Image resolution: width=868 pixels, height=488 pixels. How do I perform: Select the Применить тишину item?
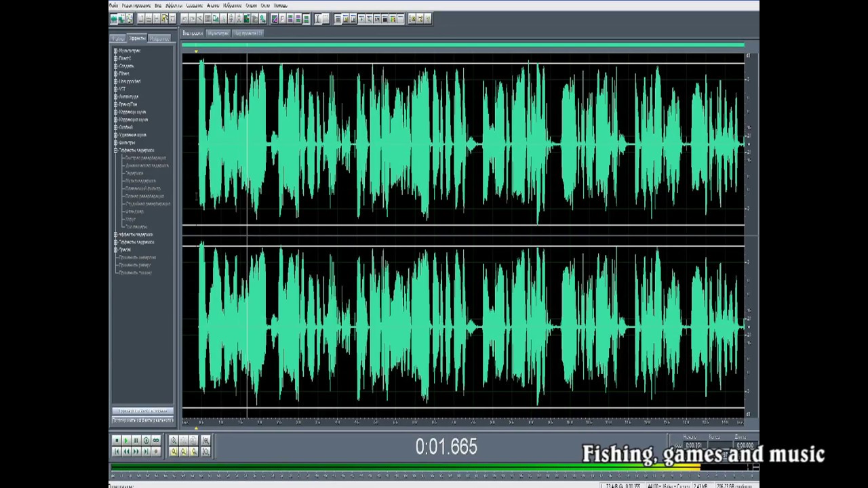tap(135, 272)
